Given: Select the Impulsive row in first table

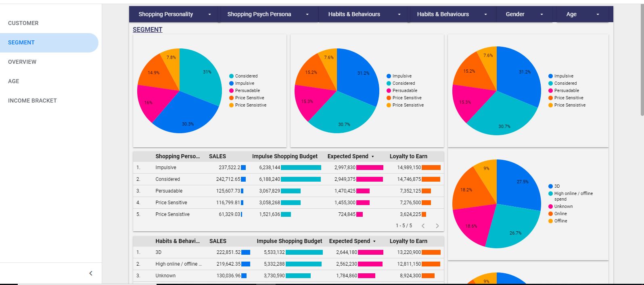Looking at the screenshot, I should coord(289,168).
